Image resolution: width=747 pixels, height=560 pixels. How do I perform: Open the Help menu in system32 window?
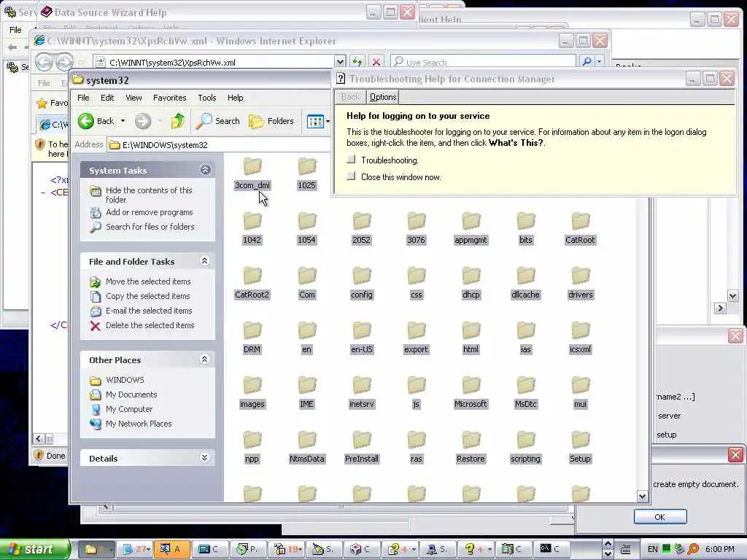(236, 98)
